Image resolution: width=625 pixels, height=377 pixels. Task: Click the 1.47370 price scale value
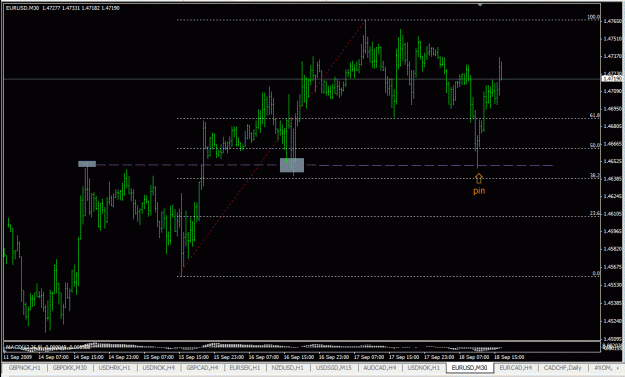613,56
